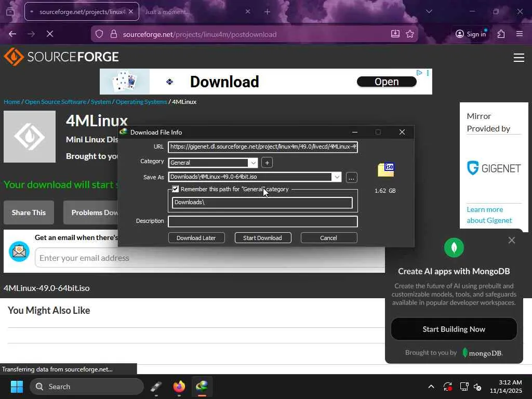The width and height of the screenshot is (532, 399).
Task: Cancel the download dialog
Action: pos(328,238)
